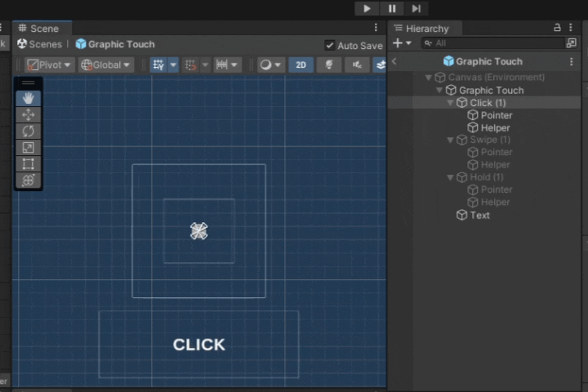Toggle 2D view mode
Viewport: 588px width, 392px height.
(x=301, y=65)
